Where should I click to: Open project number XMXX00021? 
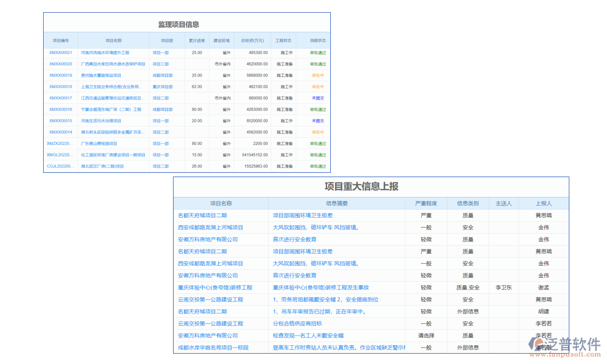coord(61,53)
